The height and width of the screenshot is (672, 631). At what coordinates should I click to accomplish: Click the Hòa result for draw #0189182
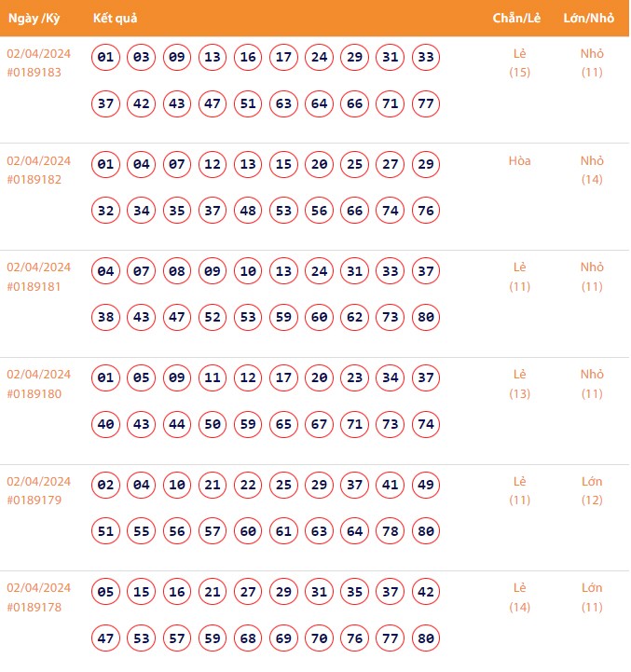[519, 160]
